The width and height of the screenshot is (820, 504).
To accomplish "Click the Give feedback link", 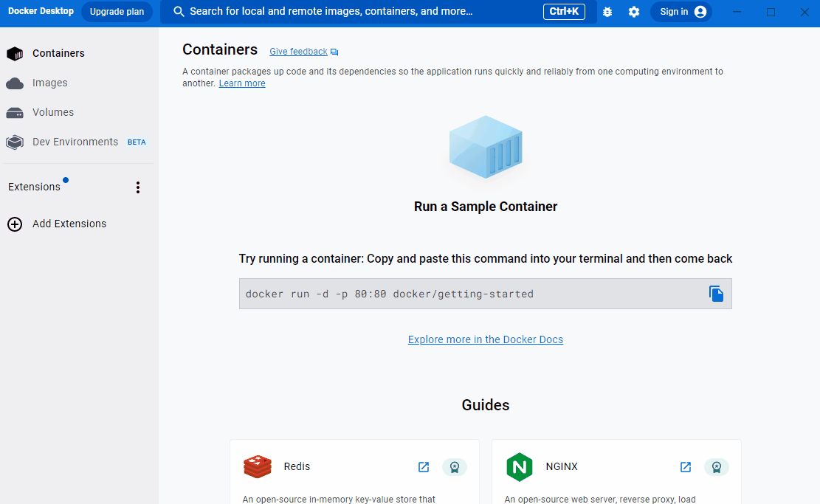I will 298,52.
